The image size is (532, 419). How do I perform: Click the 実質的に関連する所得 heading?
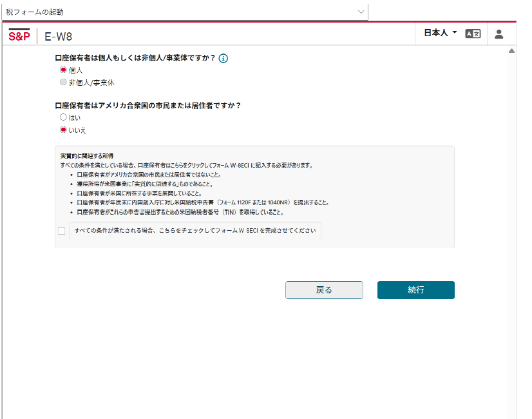87,156
